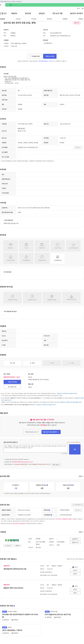The height and width of the screenshot is (644, 84).
Task: Click the 주택자금 지원 benefit icon
Action: (10, 258)
